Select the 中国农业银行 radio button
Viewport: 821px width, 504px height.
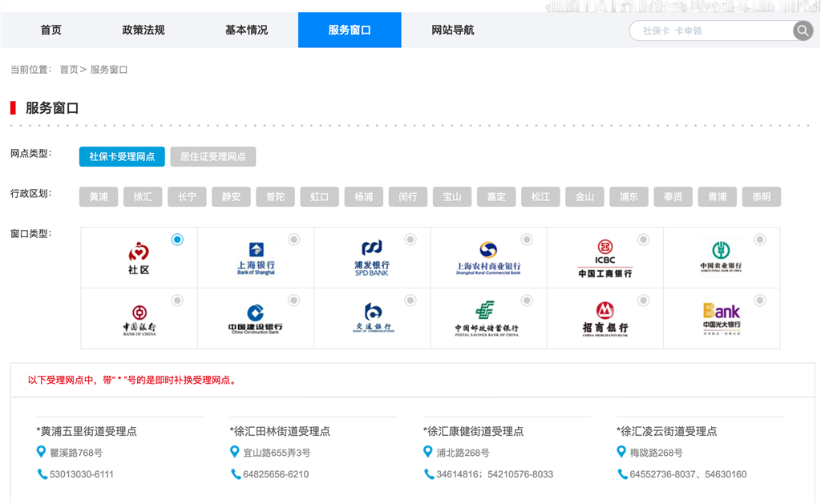point(760,240)
